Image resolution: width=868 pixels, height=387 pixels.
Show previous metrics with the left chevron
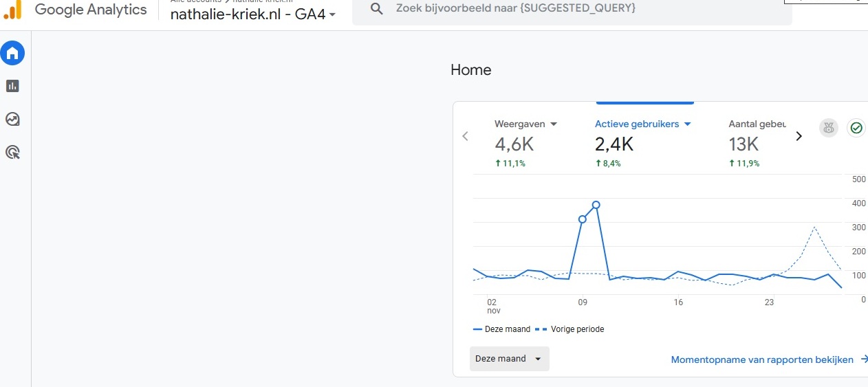(465, 136)
